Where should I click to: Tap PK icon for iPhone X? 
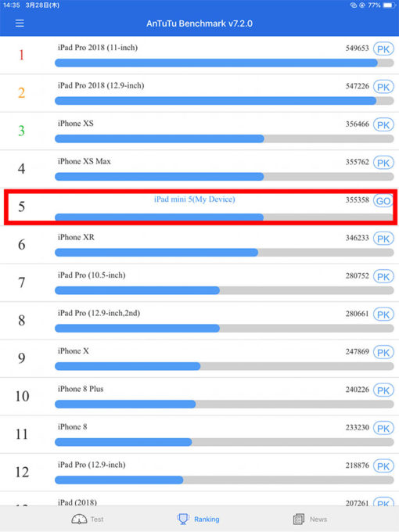point(383,353)
